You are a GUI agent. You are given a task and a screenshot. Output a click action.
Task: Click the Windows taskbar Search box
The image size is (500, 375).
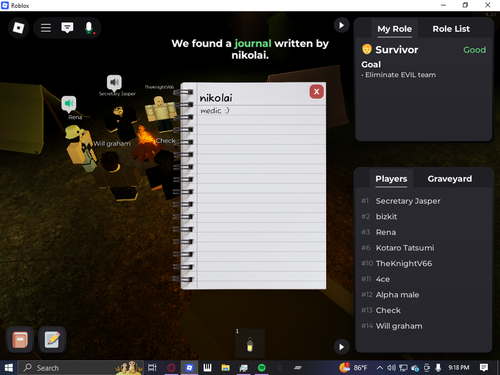pos(80,368)
